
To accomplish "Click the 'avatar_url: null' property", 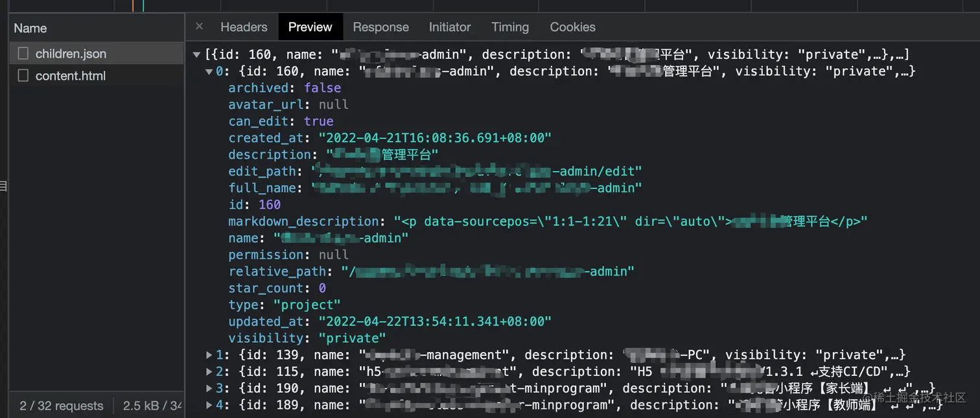I will pyautogui.click(x=288, y=104).
